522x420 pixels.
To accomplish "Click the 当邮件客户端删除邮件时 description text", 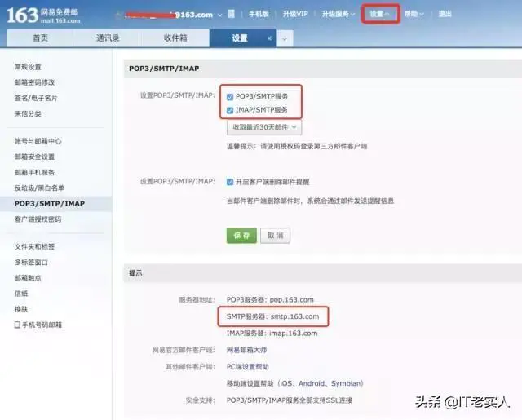I will click(310, 201).
